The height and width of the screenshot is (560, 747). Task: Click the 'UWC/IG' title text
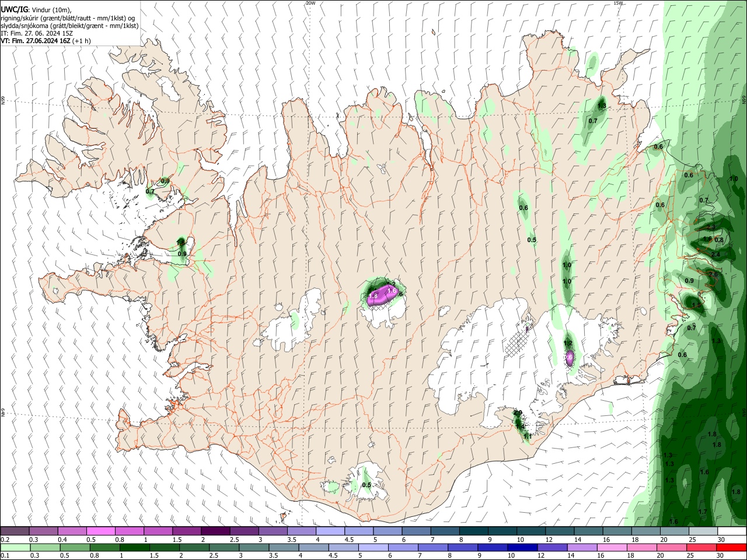click(x=14, y=10)
